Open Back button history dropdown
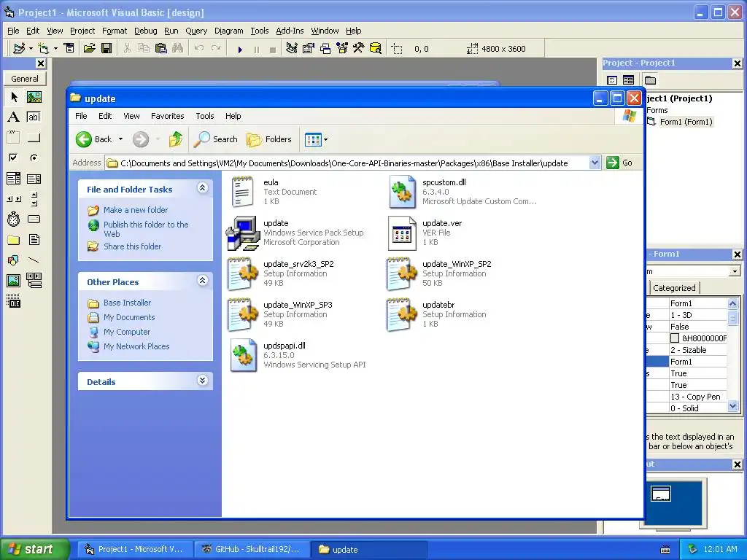 click(x=120, y=139)
